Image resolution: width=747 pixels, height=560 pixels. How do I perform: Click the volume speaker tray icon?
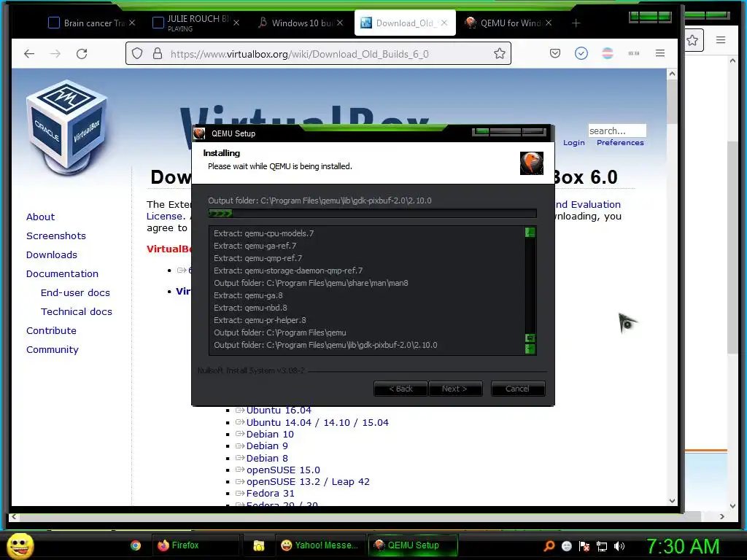(x=619, y=546)
